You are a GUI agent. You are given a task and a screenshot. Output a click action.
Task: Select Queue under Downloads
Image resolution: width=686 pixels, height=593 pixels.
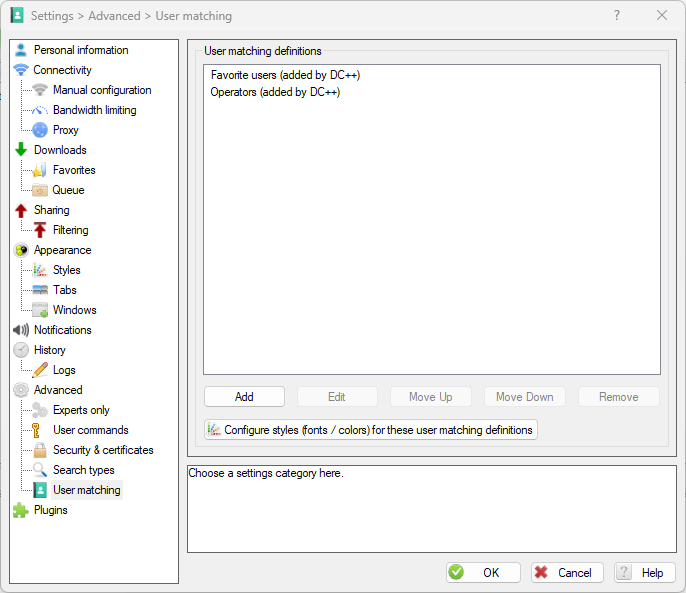(x=68, y=190)
